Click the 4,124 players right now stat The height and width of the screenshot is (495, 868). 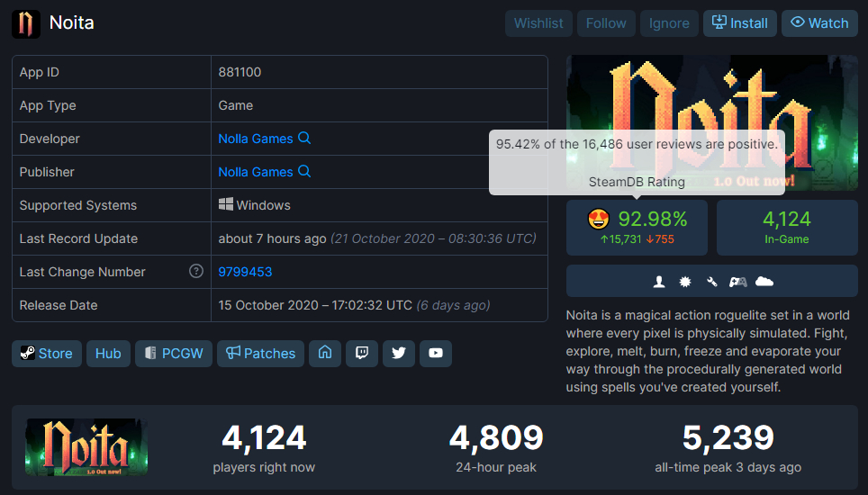pos(264,447)
